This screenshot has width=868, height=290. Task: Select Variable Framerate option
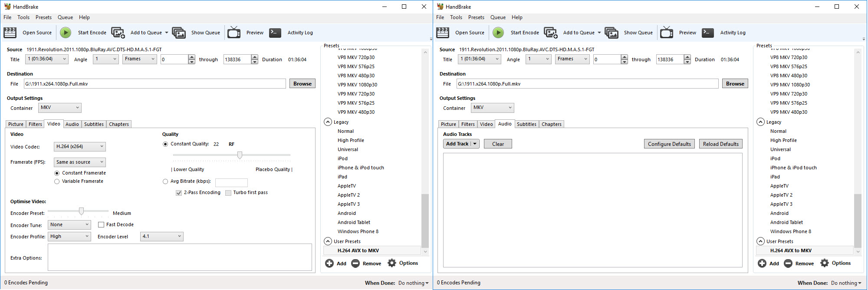[57, 181]
